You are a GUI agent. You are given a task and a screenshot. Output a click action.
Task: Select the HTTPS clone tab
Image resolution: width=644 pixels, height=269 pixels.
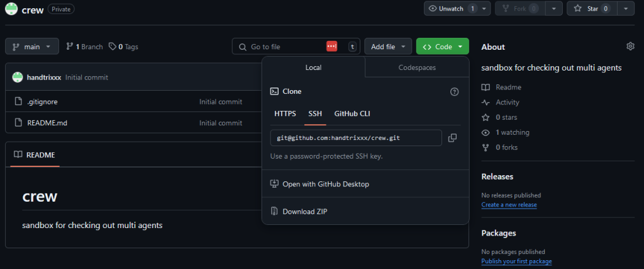pos(285,113)
